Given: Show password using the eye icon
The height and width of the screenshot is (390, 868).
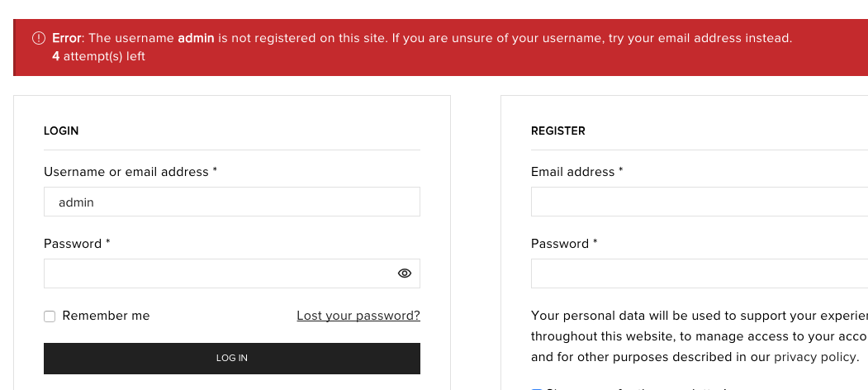Looking at the screenshot, I should (405, 273).
